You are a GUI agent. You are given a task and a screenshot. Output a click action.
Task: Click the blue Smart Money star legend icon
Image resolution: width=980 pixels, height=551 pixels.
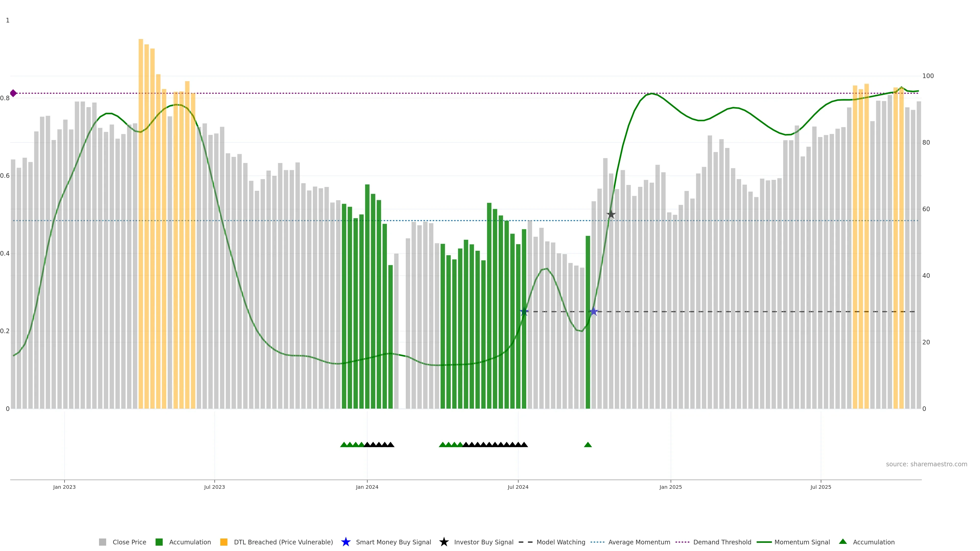click(346, 542)
